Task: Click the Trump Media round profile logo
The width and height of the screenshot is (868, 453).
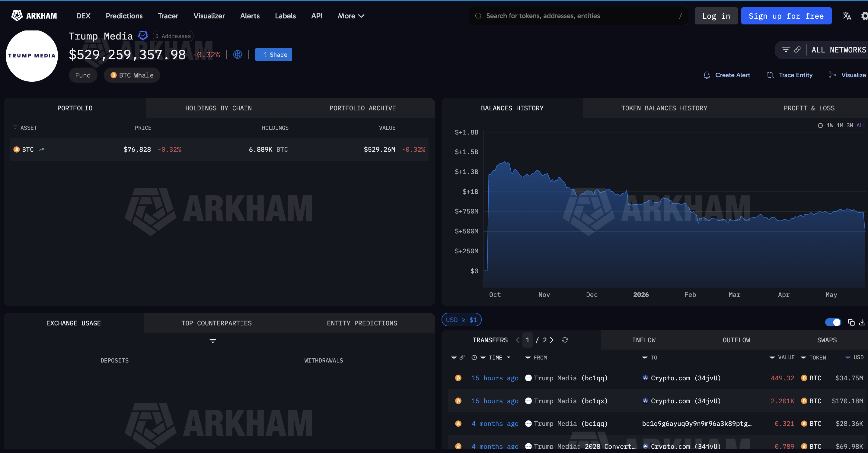Action: [x=32, y=55]
